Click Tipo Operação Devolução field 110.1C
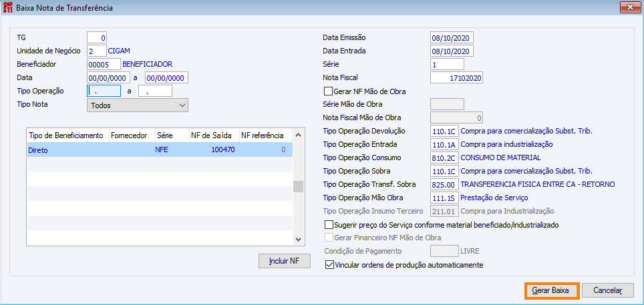 tap(444, 131)
